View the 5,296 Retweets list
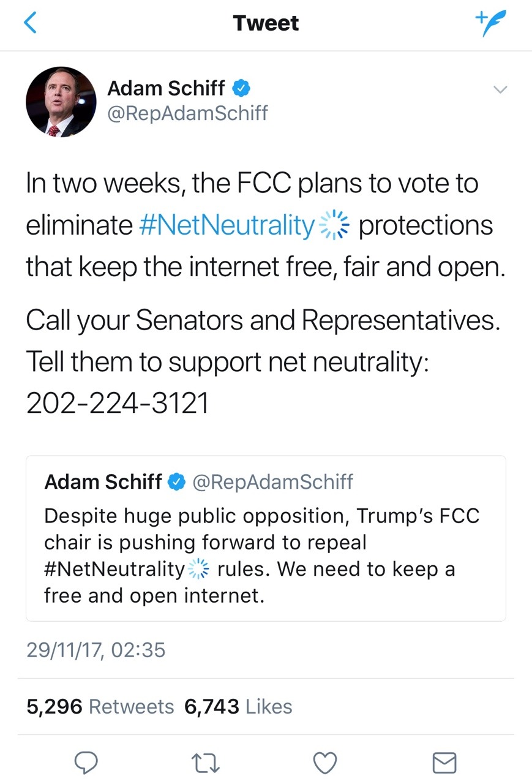532x784 pixels. (100, 706)
